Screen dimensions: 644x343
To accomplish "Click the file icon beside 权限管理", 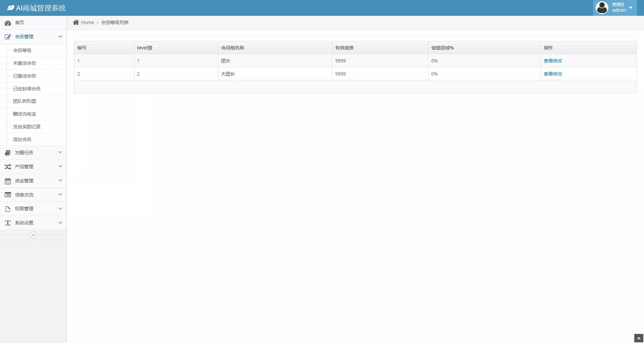I will 8,209.
